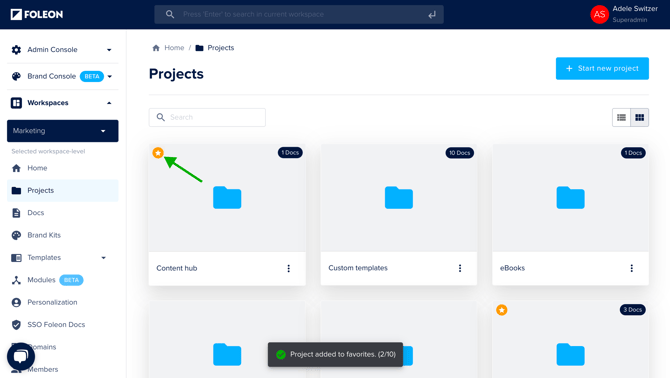Open Content hub three-dot menu
The image size is (670, 378).
coord(288,268)
